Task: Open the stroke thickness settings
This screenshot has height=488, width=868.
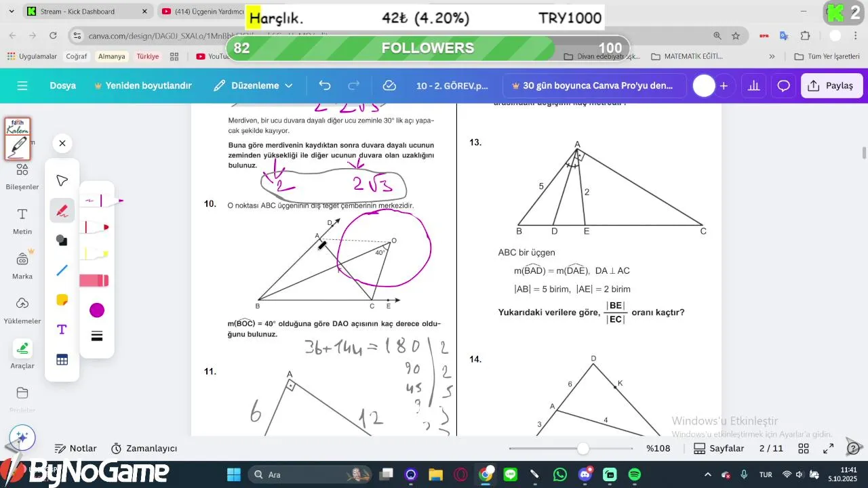Action: pos(97,336)
